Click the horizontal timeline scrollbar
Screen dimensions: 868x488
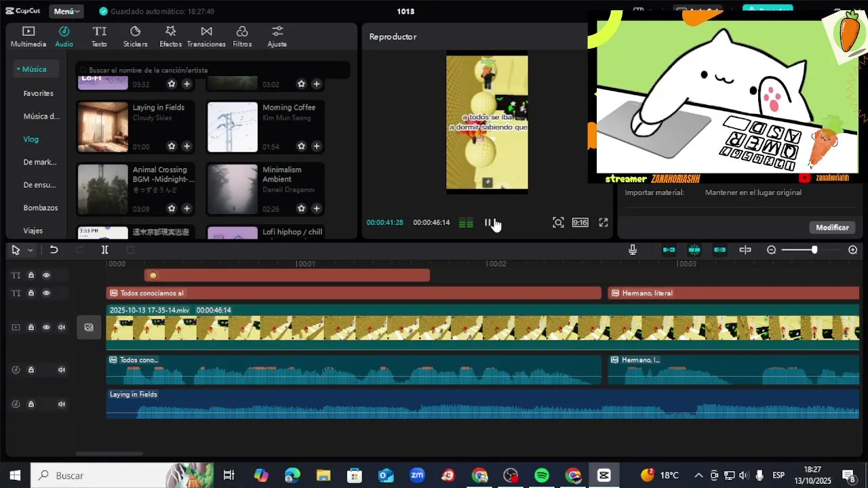[109, 454]
